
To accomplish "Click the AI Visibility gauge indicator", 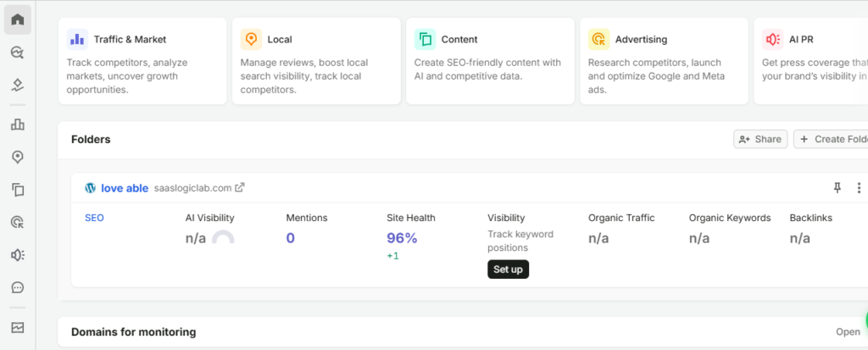I will pyautogui.click(x=223, y=238).
